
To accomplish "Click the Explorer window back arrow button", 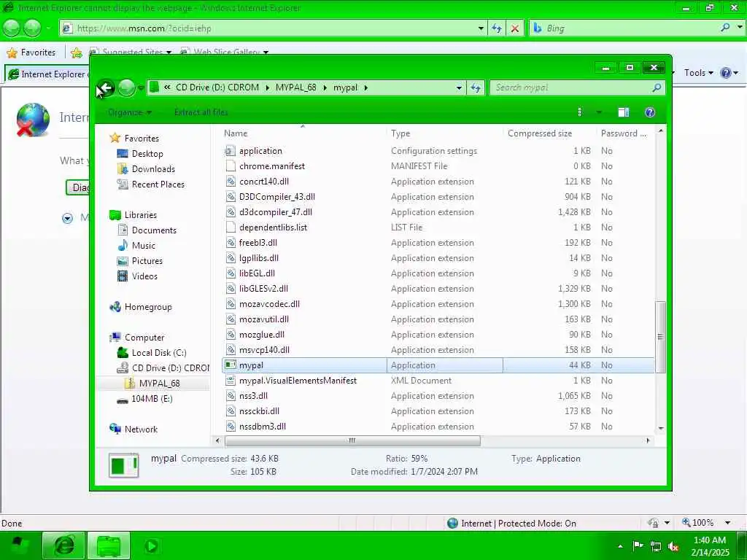I will point(106,87).
